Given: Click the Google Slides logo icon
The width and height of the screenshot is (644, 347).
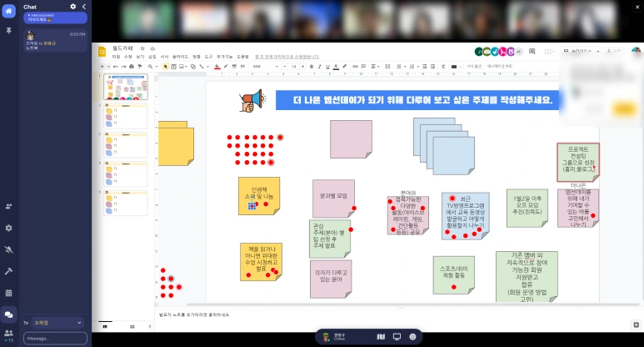Looking at the screenshot, I should coord(102,52).
